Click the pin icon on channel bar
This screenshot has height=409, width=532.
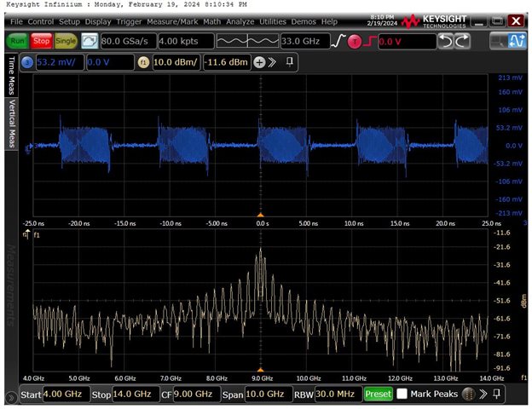click(289, 61)
